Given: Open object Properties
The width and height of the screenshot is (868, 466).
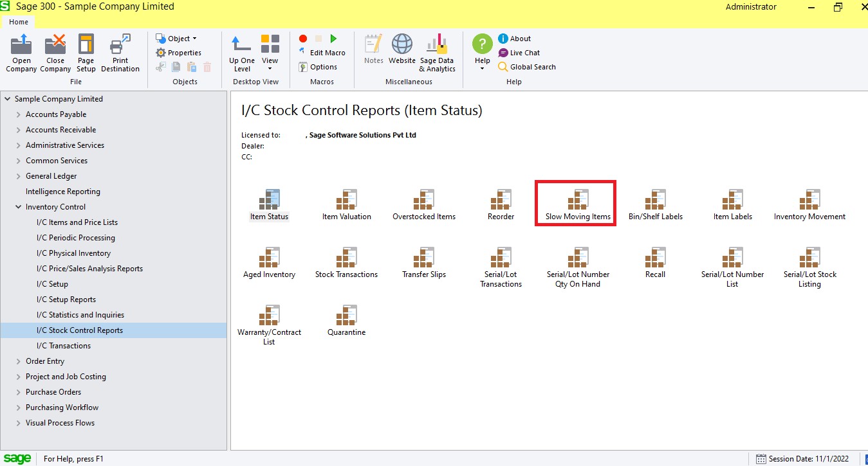Looking at the screenshot, I should 178,53.
